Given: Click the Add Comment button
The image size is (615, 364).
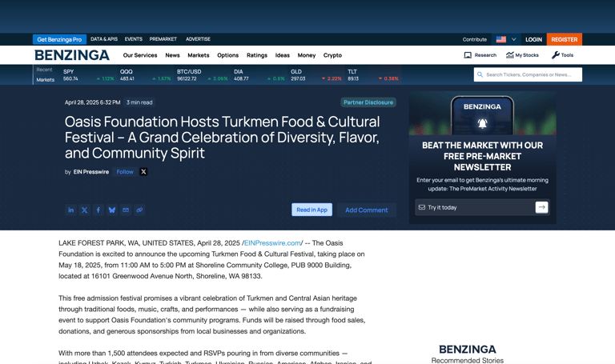Looking at the screenshot, I should [366, 210].
